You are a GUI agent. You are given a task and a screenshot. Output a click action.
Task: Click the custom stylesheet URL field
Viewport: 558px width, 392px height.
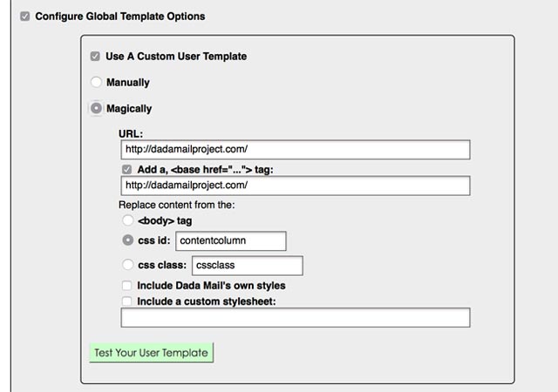click(296, 317)
